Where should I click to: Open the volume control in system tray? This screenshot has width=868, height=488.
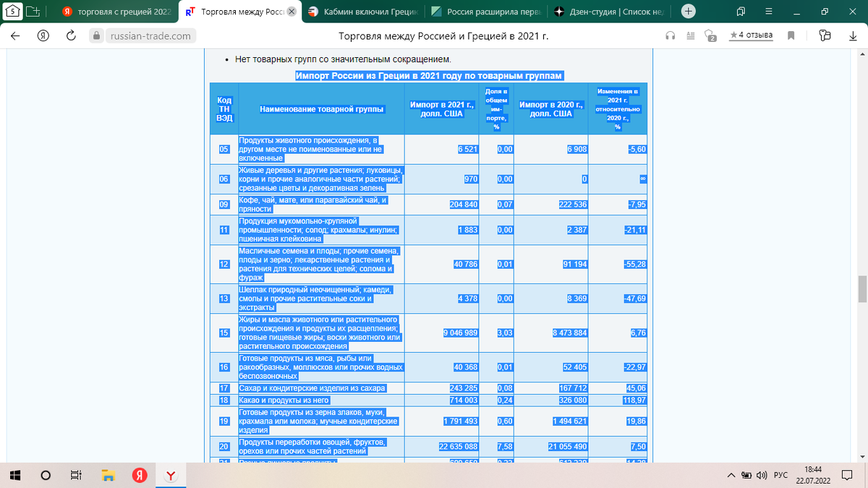761,475
